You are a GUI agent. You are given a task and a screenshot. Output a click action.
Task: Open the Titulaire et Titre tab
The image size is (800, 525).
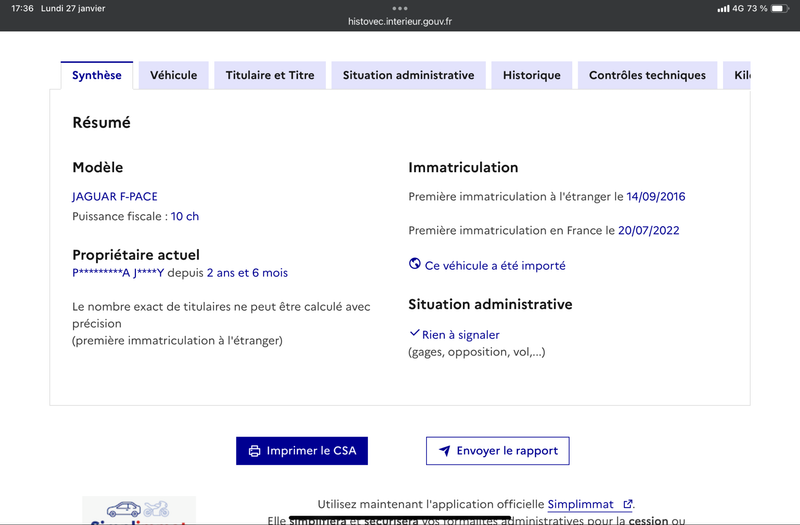tap(270, 76)
